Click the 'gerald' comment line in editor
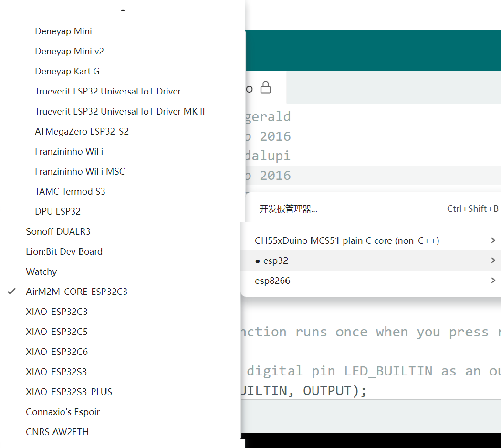The width and height of the screenshot is (501, 448). tap(268, 116)
